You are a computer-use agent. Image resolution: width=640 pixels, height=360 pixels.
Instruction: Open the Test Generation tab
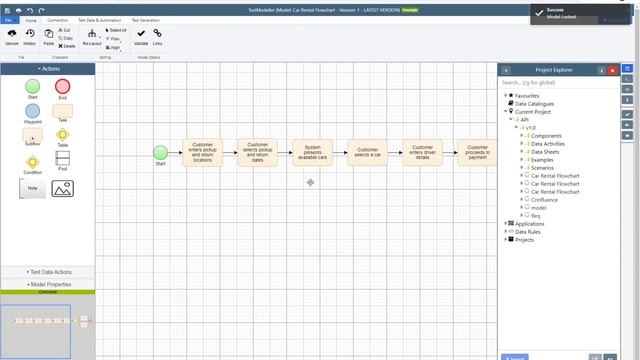click(x=146, y=20)
